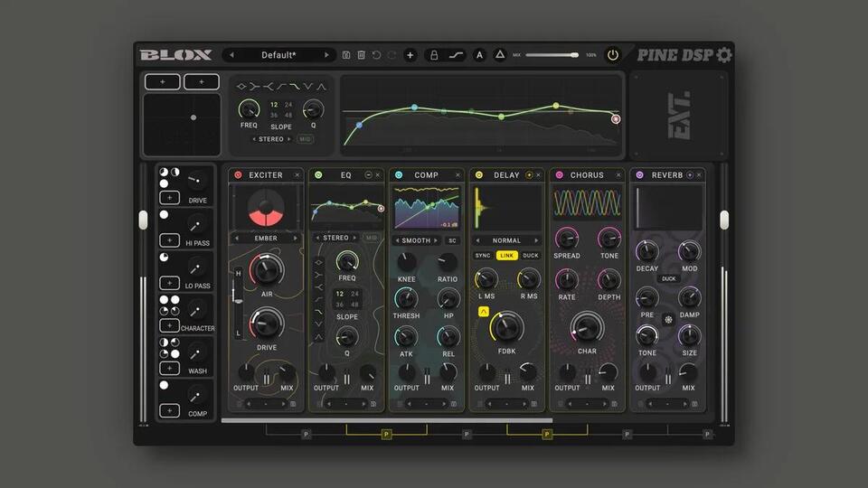The height and width of the screenshot is (488, 868).
Task: Add DRIVE macro with its plus button
Action: point(169,198)
